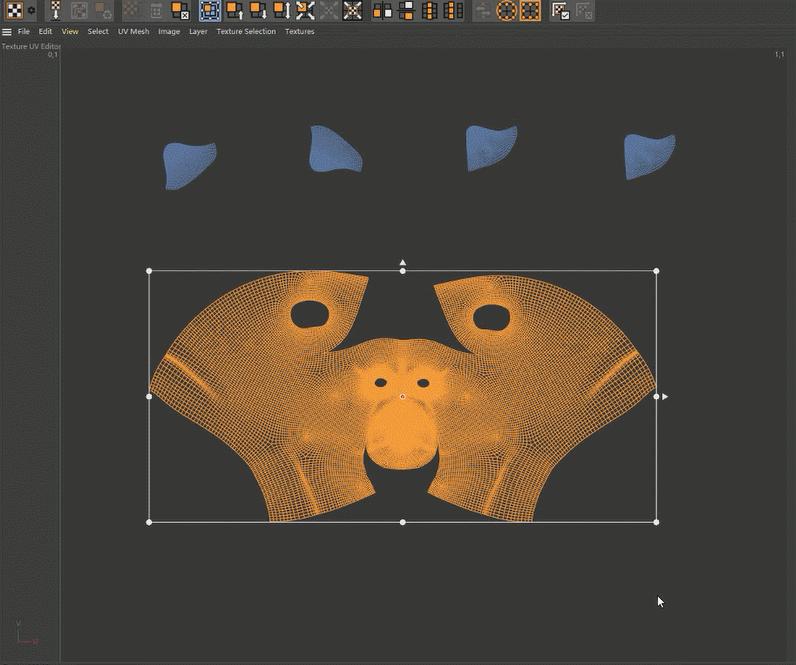Click the bottom-center edge handle of transform box

[403, 522]
